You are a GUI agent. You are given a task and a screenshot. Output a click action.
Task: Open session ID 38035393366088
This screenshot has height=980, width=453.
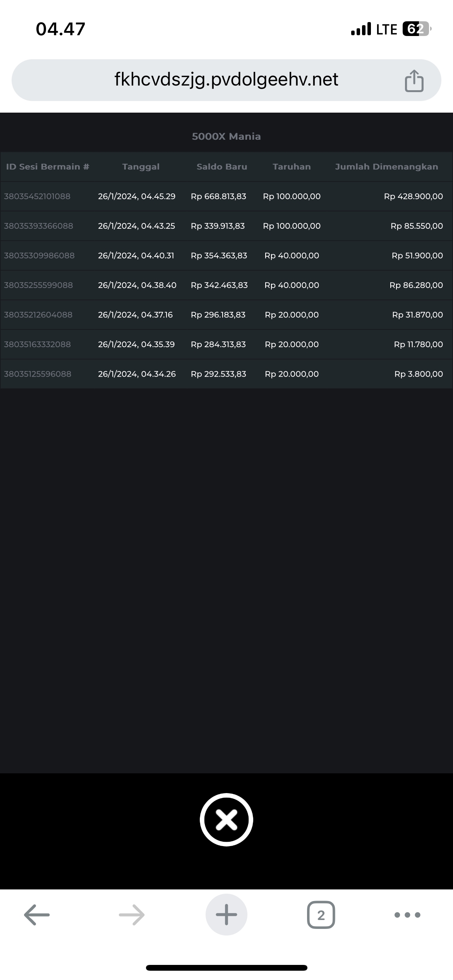(x=38, y=226)
